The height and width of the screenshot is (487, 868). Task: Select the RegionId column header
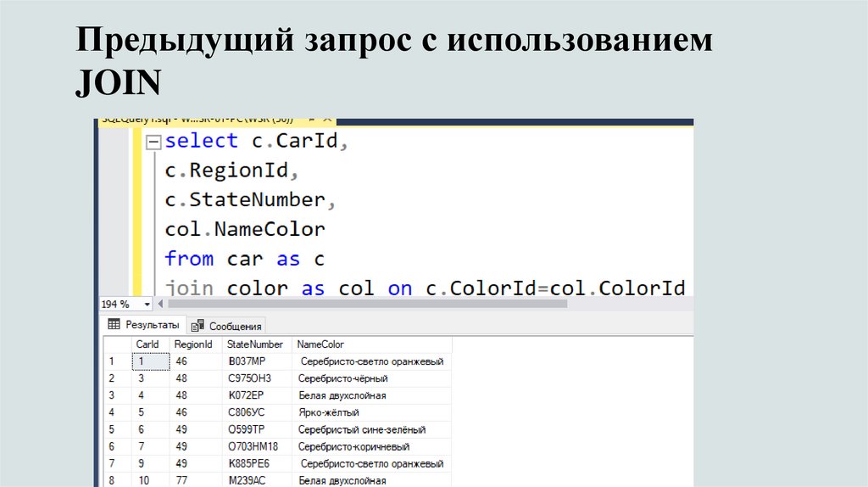point(196,344)
